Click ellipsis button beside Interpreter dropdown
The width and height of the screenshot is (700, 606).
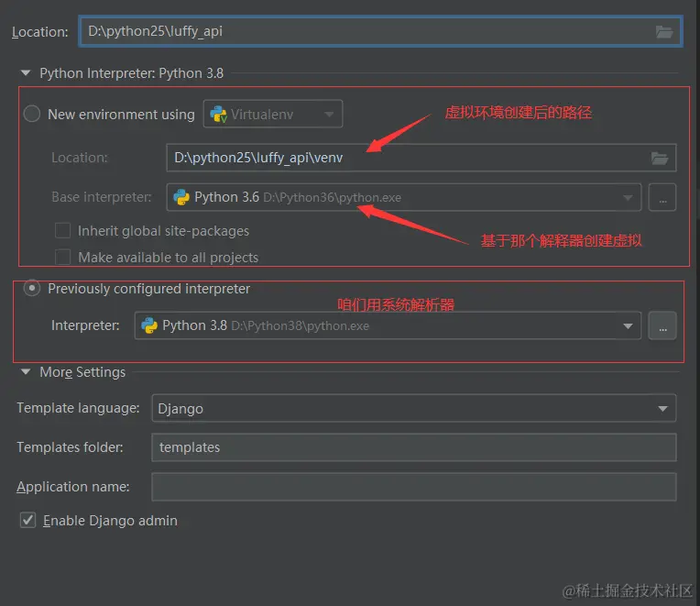pos(662,325)
